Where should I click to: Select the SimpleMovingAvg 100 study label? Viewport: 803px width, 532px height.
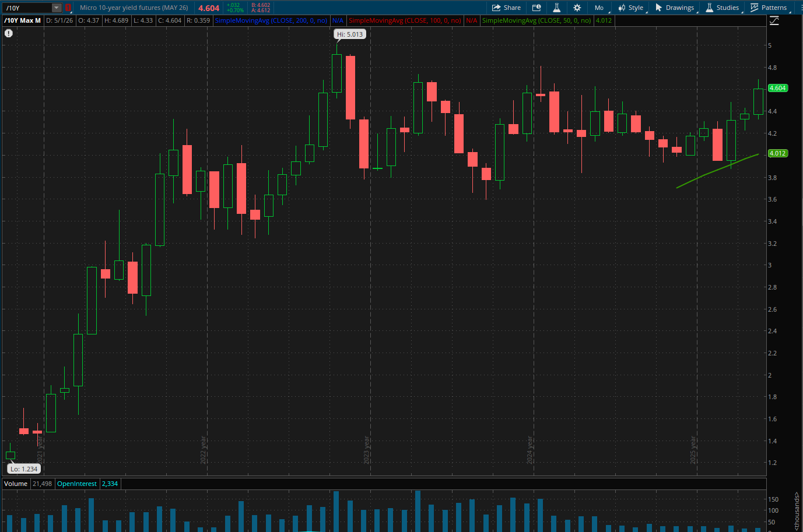tap(405, 20)
